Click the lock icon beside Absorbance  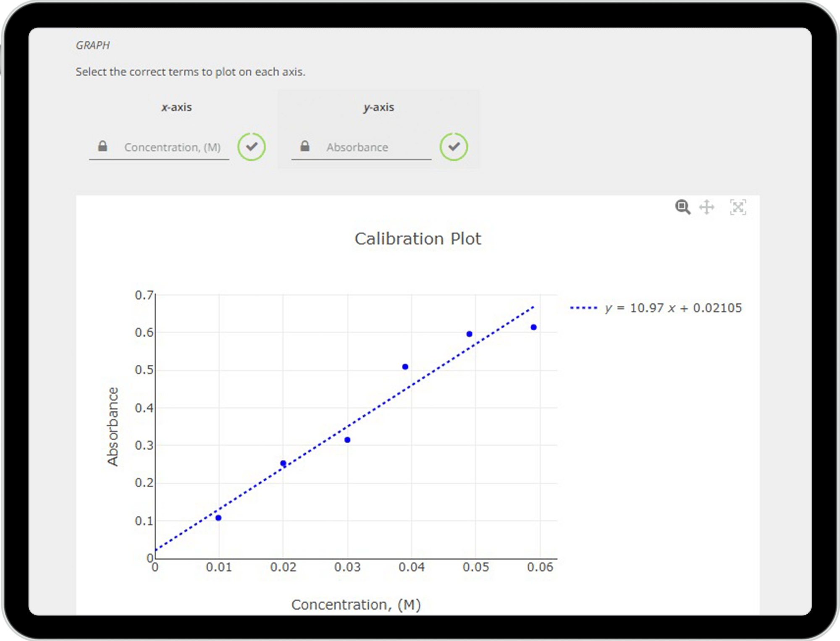[305, 147]
